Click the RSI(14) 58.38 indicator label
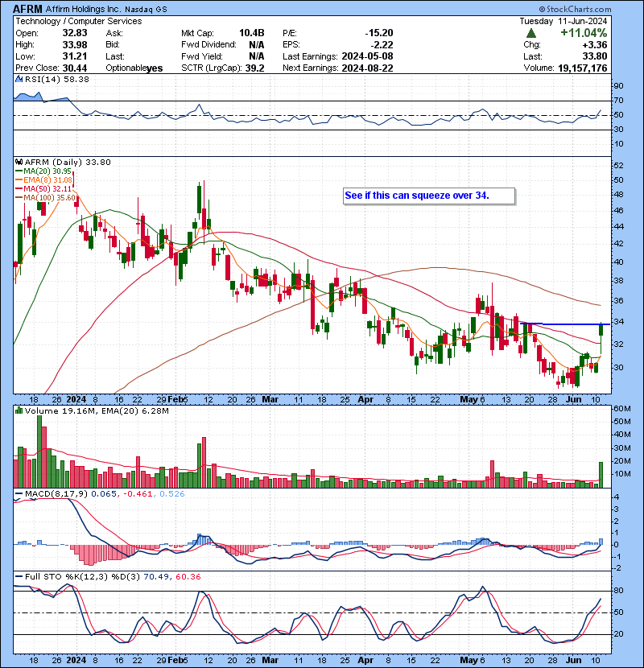Screen dimensions: 644x668 [x=56, y=79]
